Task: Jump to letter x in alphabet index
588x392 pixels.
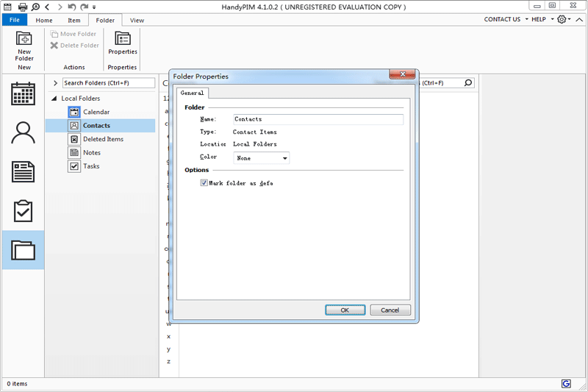Action: (169, 337)
